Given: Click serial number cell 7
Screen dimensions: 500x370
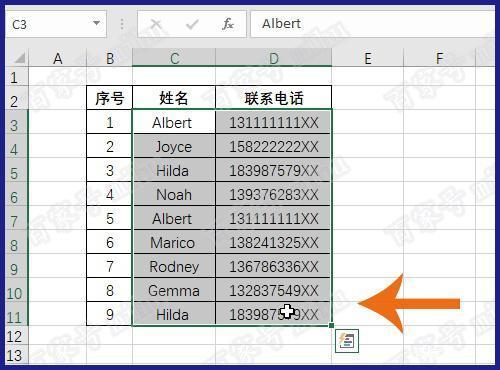Looking at the screenshot, I should click(x=110, y=266).
